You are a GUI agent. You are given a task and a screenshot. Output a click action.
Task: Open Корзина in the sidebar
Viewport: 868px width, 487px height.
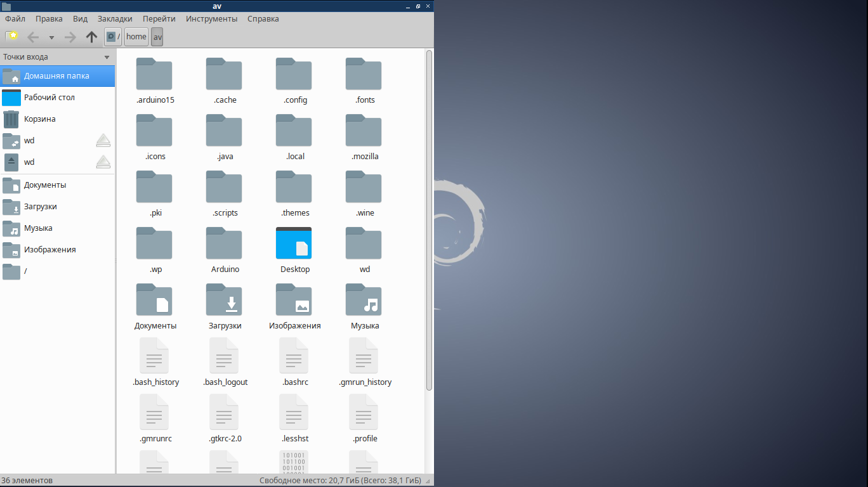[57, 119]
